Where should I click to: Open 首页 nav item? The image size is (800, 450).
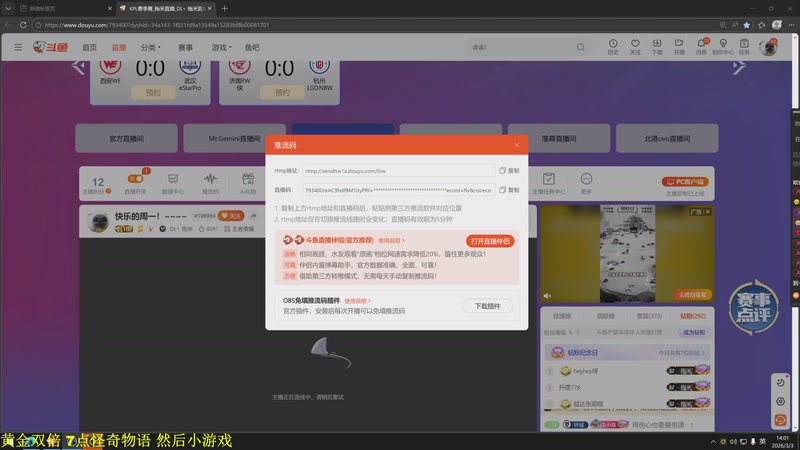click(x=89, y=47)
